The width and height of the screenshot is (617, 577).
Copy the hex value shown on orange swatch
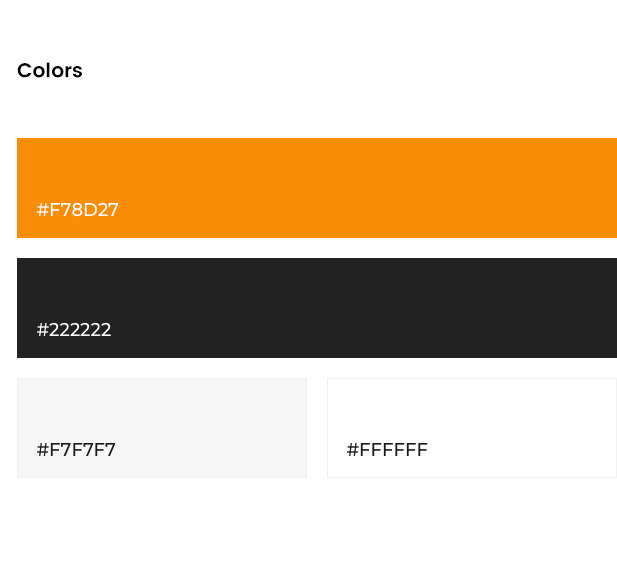click(x=78, y=210)
